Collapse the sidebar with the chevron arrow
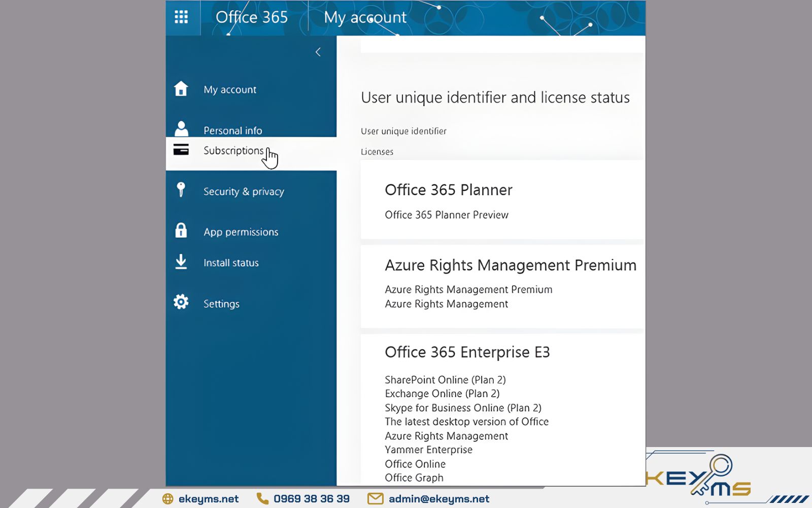812x508 pixels. pos(318,52)
